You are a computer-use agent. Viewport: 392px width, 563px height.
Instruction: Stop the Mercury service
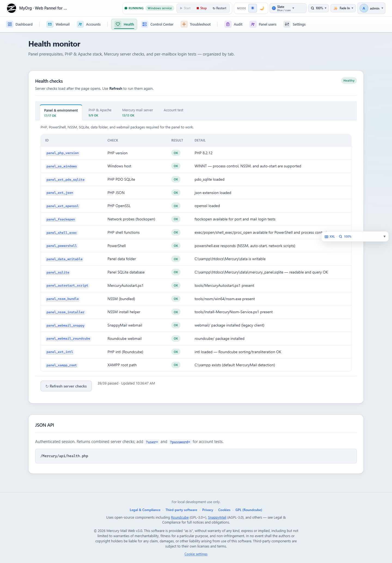click(x=202, y=8)
